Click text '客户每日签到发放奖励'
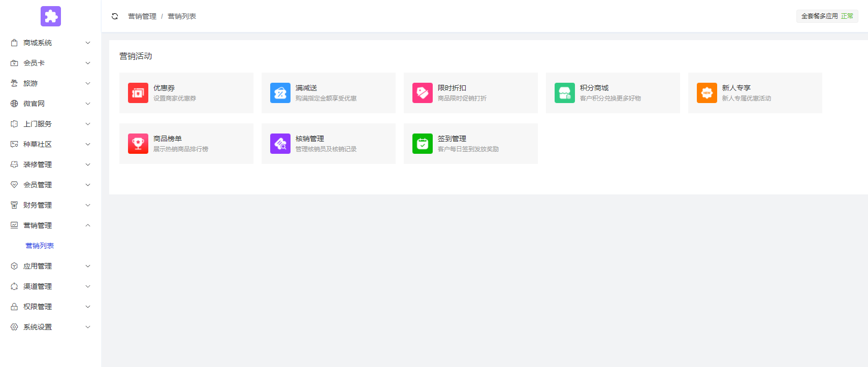Screen dimensions: 868x367 coord(468,149)
